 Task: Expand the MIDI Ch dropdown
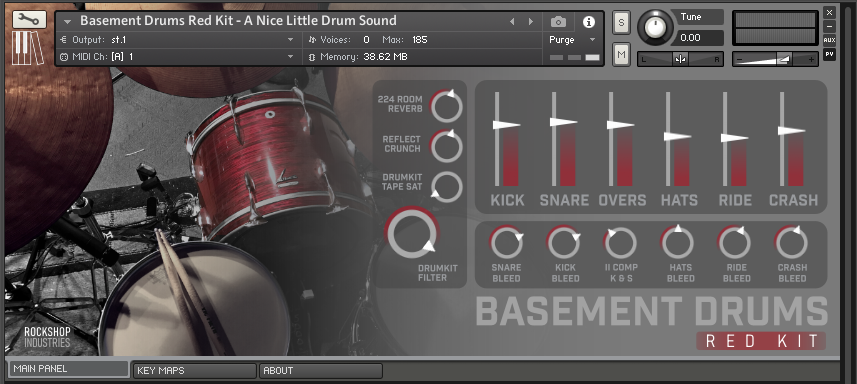(291, 57)
